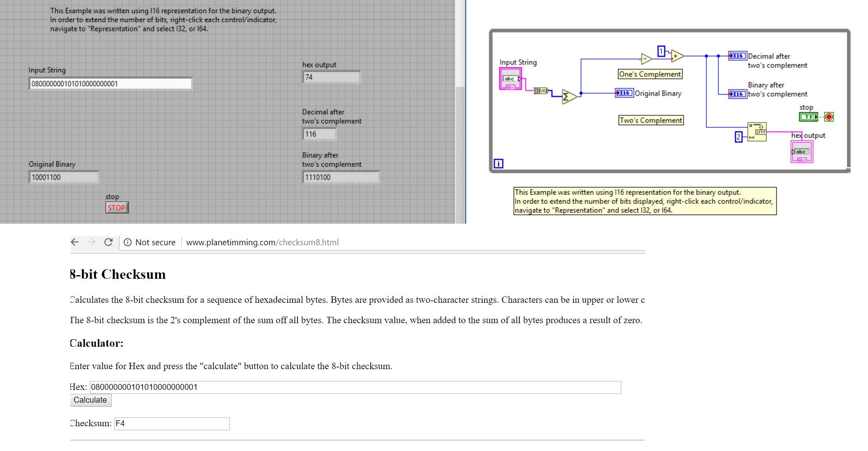Click the Binary after two's complement indicator 1110100
The height and width of the screenshot is (451, 868).
point(341,177)
